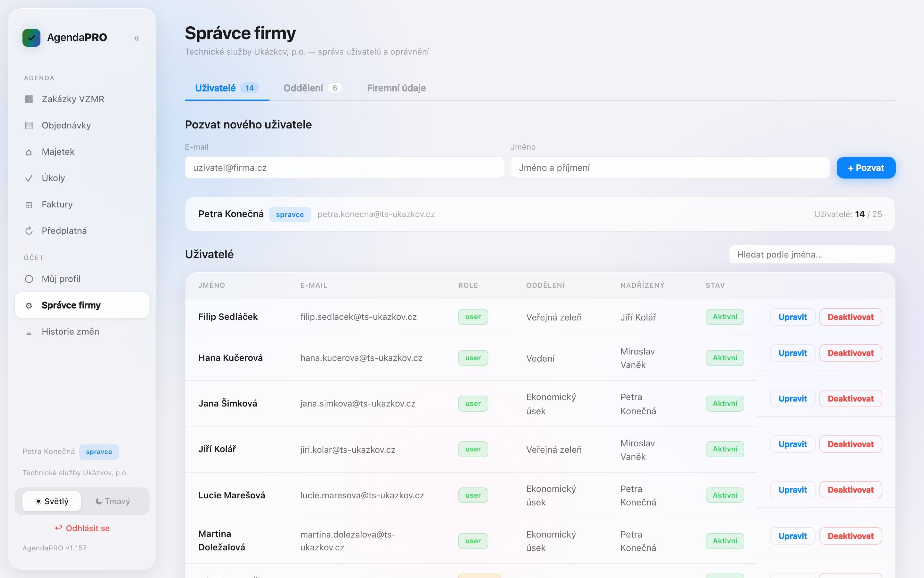
Task: Open the Uživatelé tab
Action: (x=227, y=88)
